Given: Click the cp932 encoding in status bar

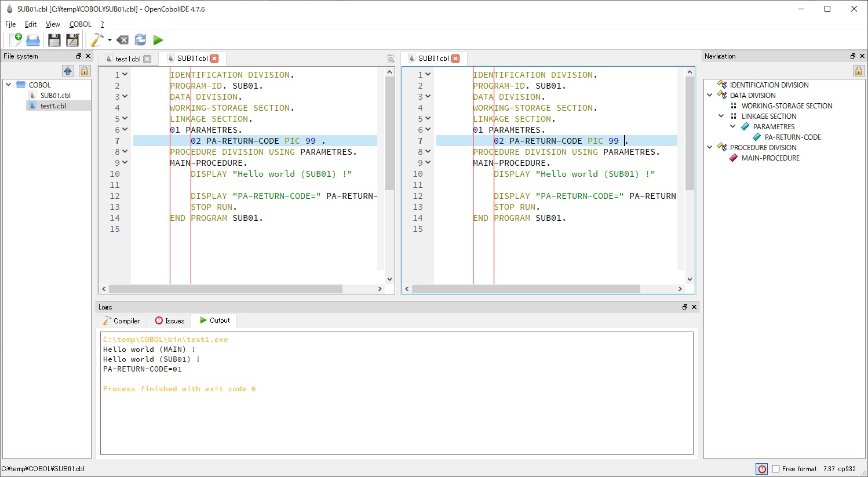Looking at the screenshot, I should coord(847,469).
